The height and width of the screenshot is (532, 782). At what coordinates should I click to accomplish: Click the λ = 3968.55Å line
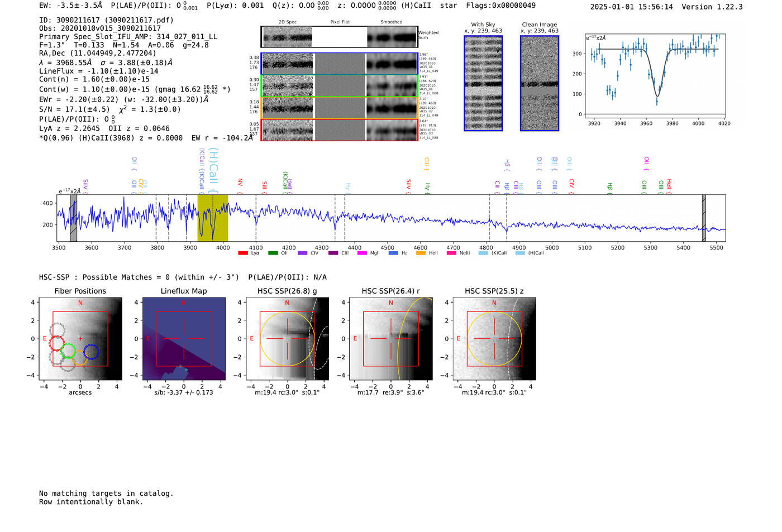pos(106,63)
